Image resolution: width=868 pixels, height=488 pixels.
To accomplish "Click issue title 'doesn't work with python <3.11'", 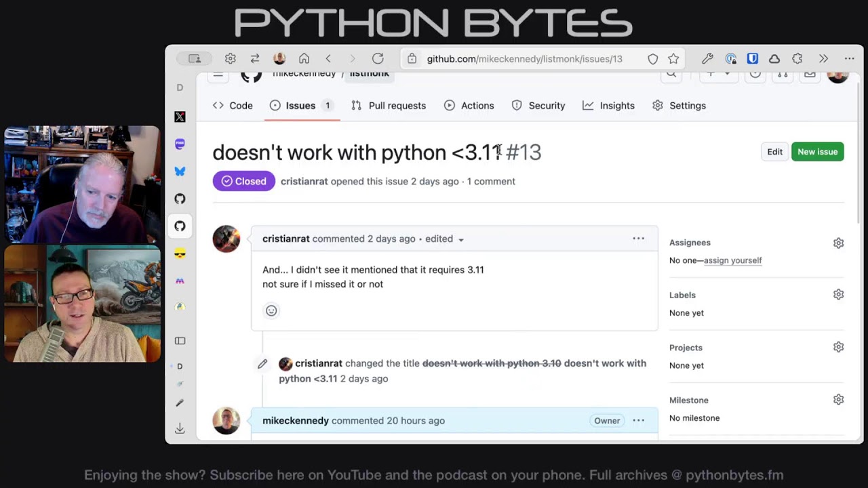I will (x=357, y=152).
